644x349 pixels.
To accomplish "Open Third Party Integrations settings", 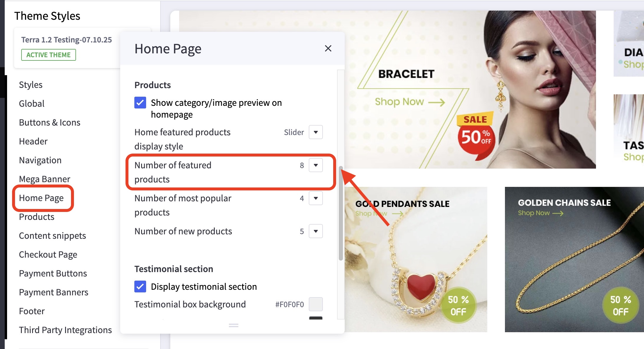I will [x=65, y=330].
